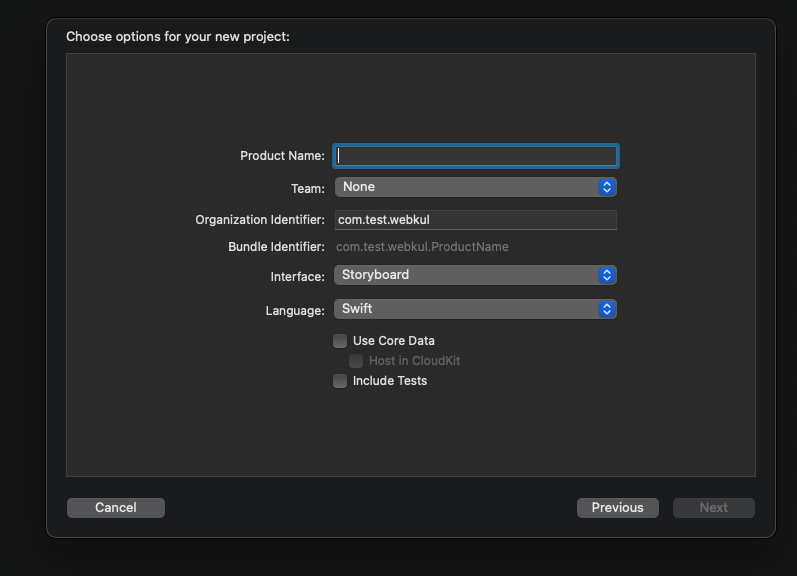Go back with the Previous button
This screenshot has width=797, height=576.
[x=617, y=508]
